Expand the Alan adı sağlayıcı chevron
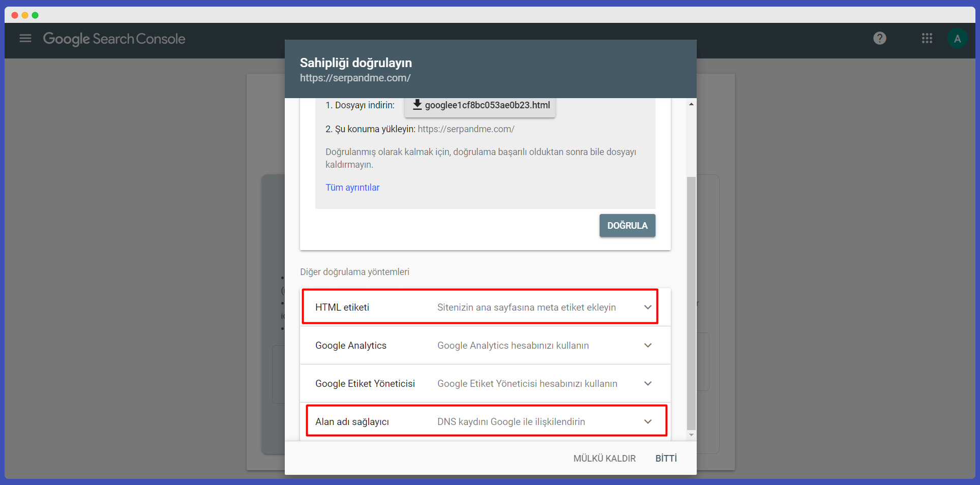 tap(648, 421)
